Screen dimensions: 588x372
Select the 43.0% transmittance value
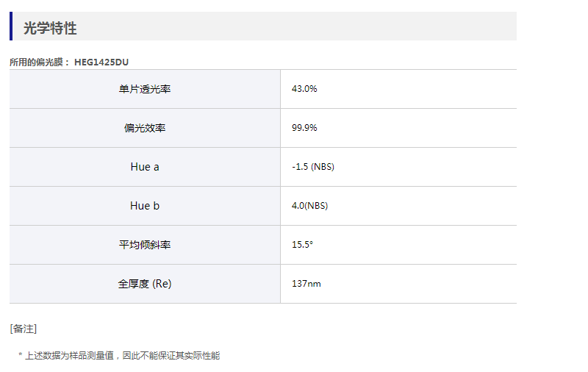(x=304, y=89)
